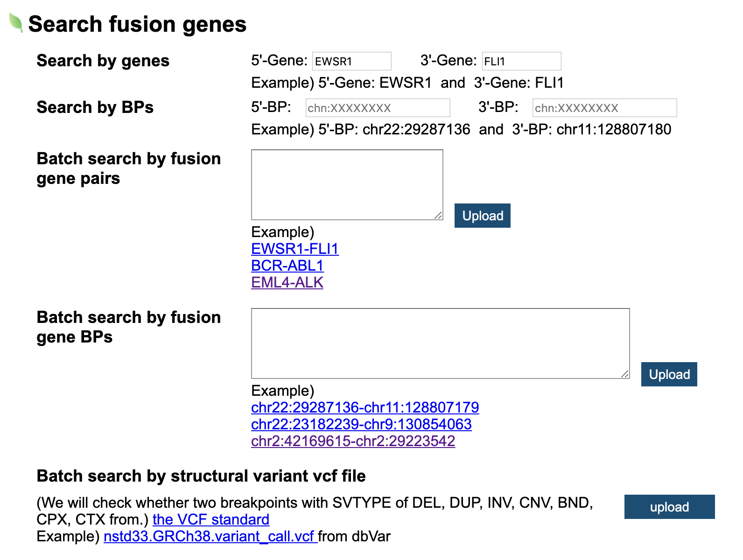Open chr22:29287136-chr11:128807179 example link
Screen dimensions: 743x560
tap(364, 407)
